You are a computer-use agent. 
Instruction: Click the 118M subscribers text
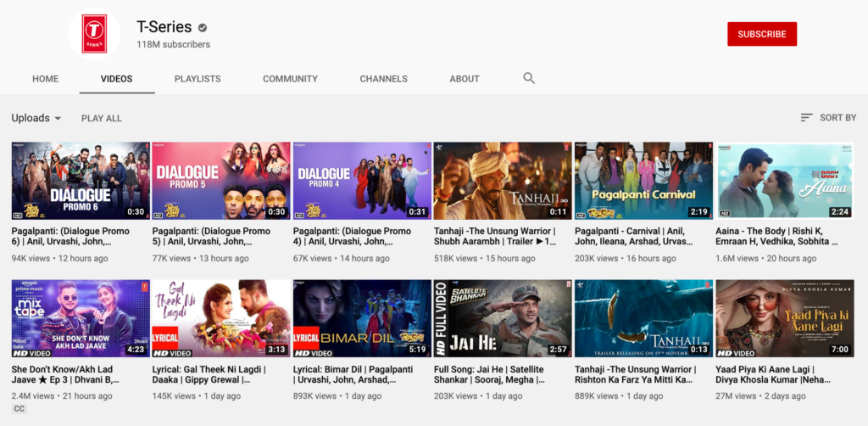click(x=173, y=44)
